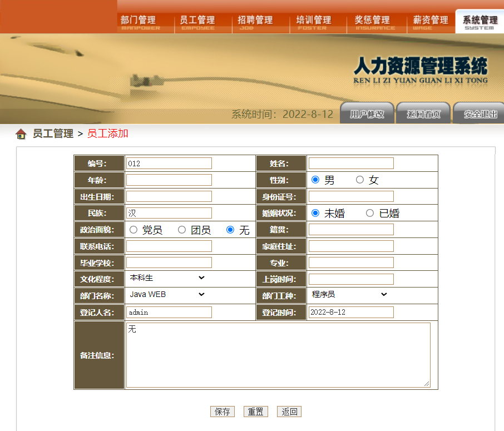
Task: Click the 用户修改 button
Action: pyautogui.click(x=367, y=113)
